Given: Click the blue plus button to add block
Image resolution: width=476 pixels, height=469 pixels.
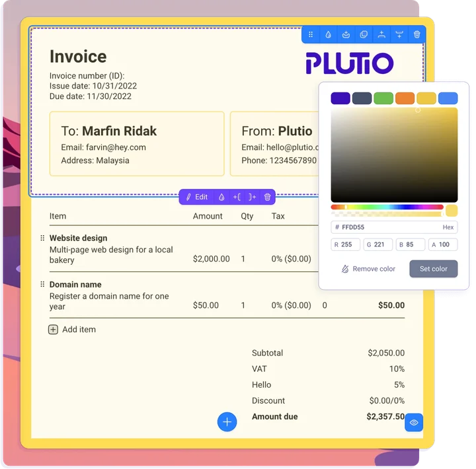Looking at the screenshot, I should (227, 421).
